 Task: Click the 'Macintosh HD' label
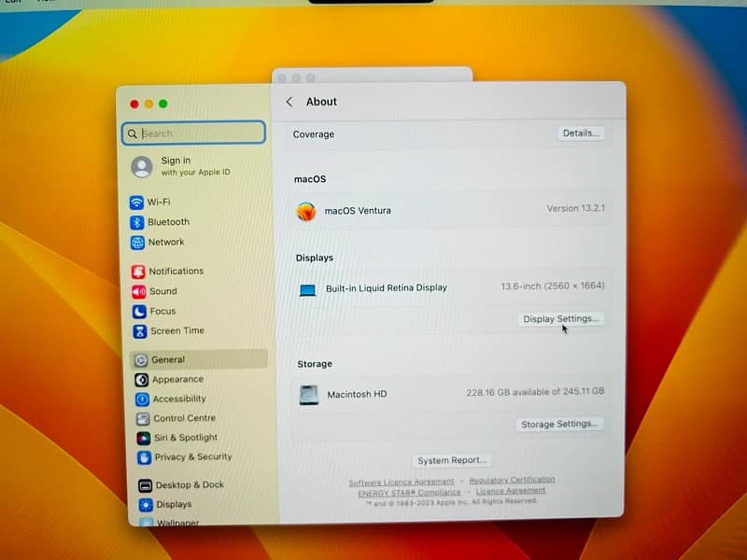click(x=357, y=394)
